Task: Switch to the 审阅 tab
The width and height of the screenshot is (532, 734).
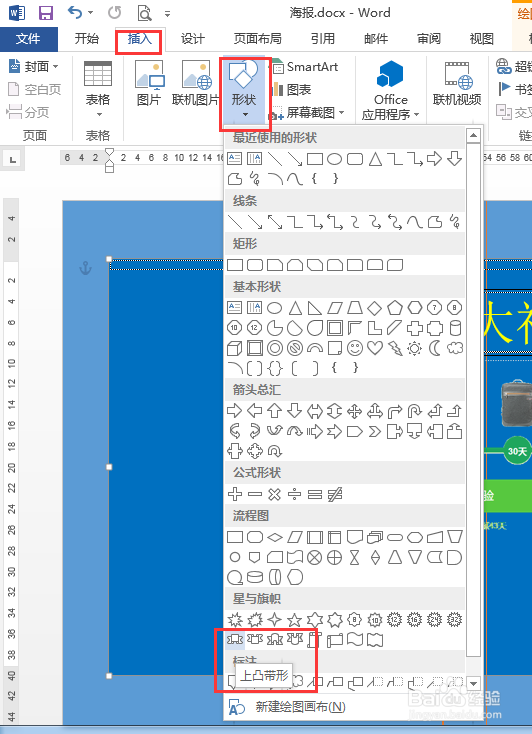Action: [429, 39]
